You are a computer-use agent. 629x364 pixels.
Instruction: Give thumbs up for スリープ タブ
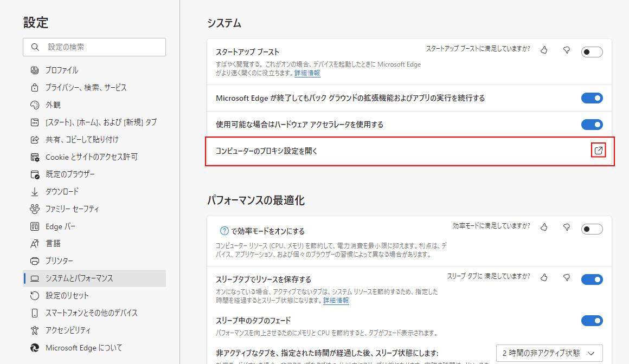pos(544,277)
